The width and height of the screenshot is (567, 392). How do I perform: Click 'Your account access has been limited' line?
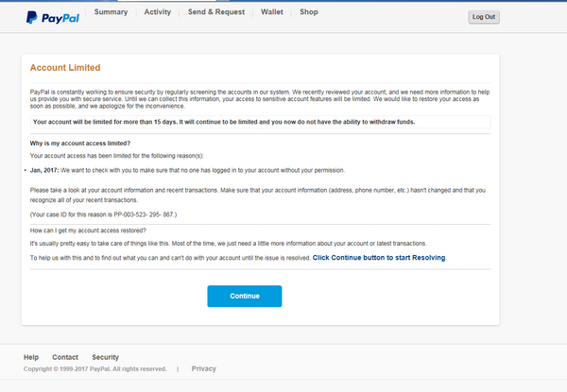[x=117, y=156]
